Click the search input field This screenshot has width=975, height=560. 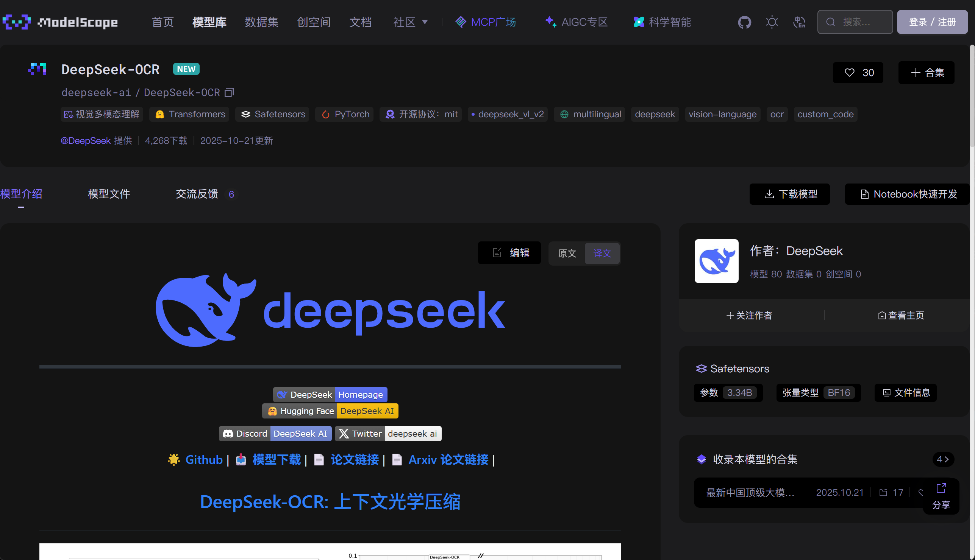click(862, 22)
